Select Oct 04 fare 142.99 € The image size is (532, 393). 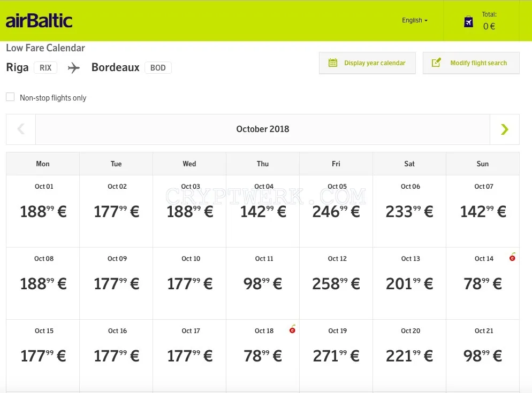tap(263, 211)
